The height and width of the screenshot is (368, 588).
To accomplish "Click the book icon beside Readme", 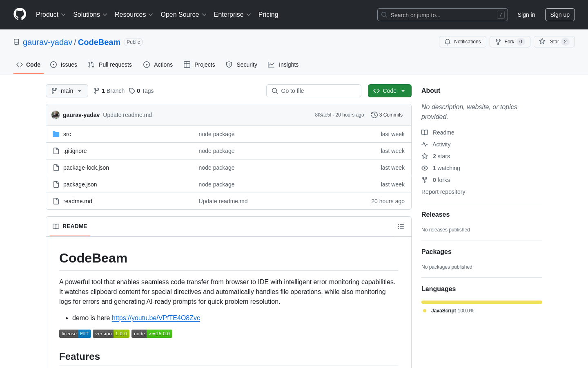I will pyautogui.click(x=425, y=132).
